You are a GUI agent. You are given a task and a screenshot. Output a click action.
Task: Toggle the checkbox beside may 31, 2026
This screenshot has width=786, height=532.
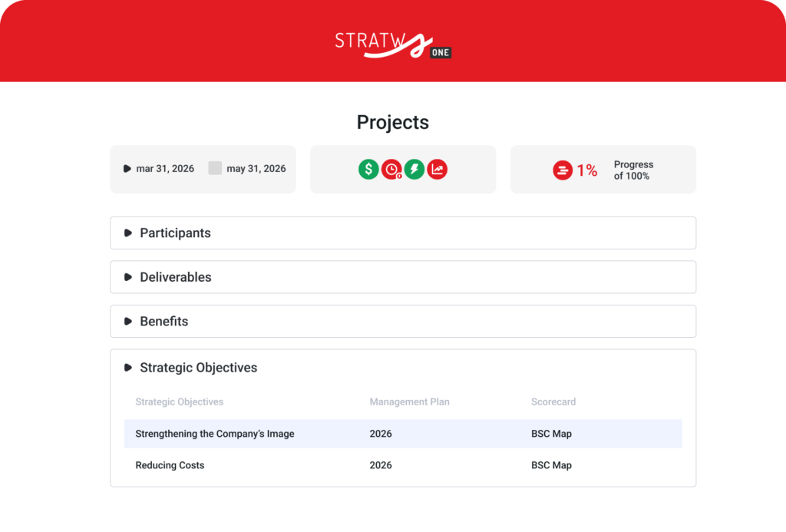point(215,167)
